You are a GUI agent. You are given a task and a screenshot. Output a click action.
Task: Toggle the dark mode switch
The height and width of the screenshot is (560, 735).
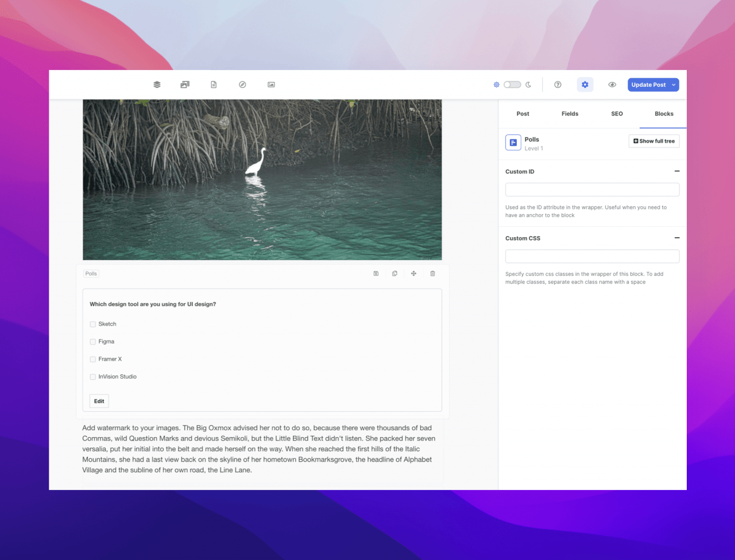tap(512, 84)
